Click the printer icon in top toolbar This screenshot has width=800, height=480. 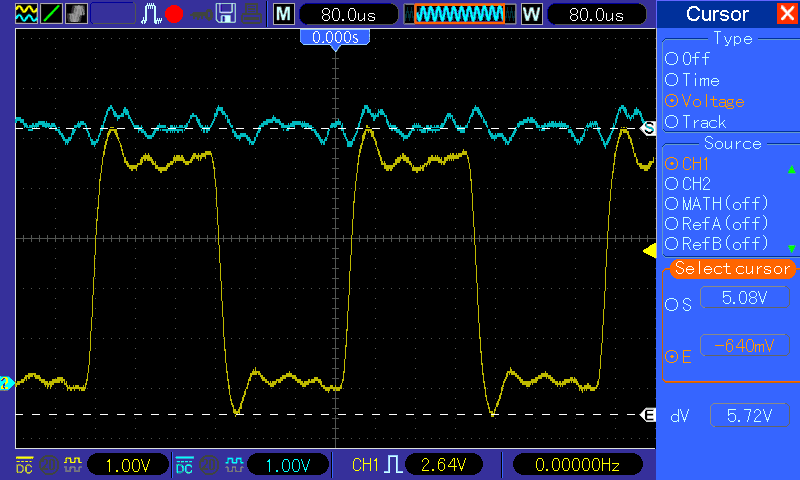click(x=252, y=14)
